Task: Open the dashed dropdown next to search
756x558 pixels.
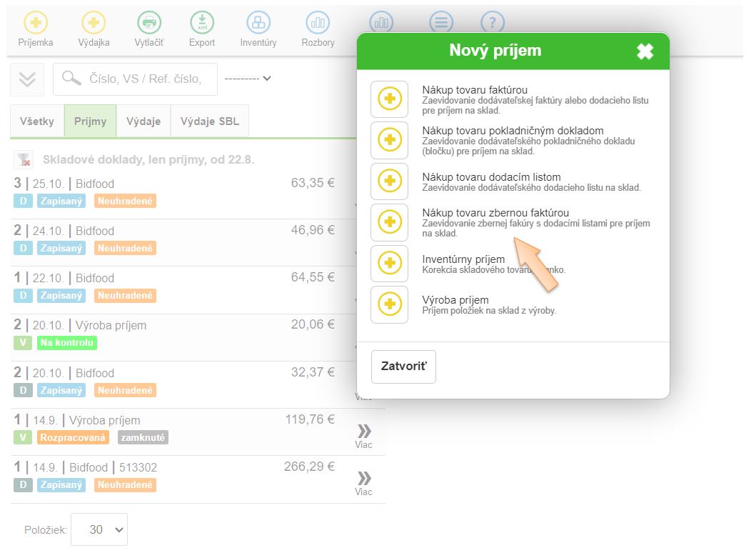Action: click(x=248, y=79)
